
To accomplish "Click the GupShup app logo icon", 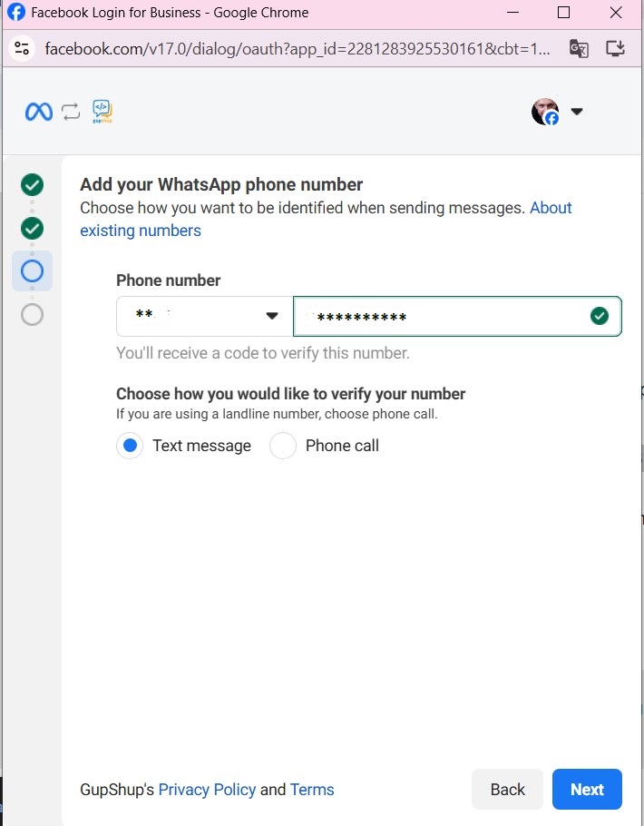I will click(102, 112).
